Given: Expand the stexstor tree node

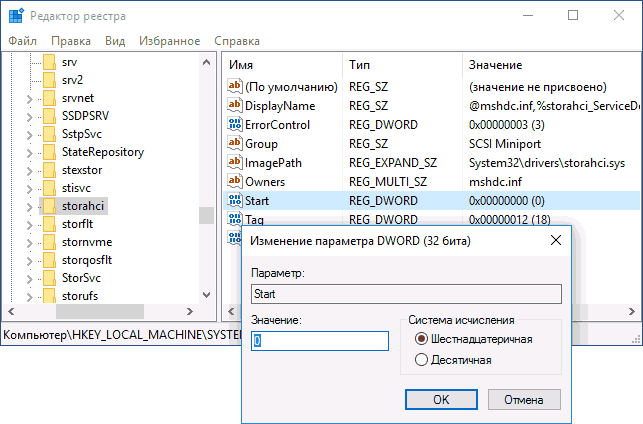Looking at the screenshot, I should coord(29,171).
